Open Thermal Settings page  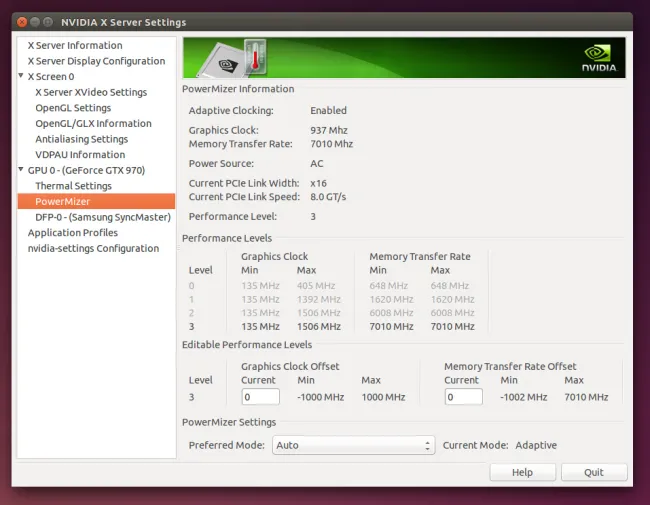pos(73,186)
